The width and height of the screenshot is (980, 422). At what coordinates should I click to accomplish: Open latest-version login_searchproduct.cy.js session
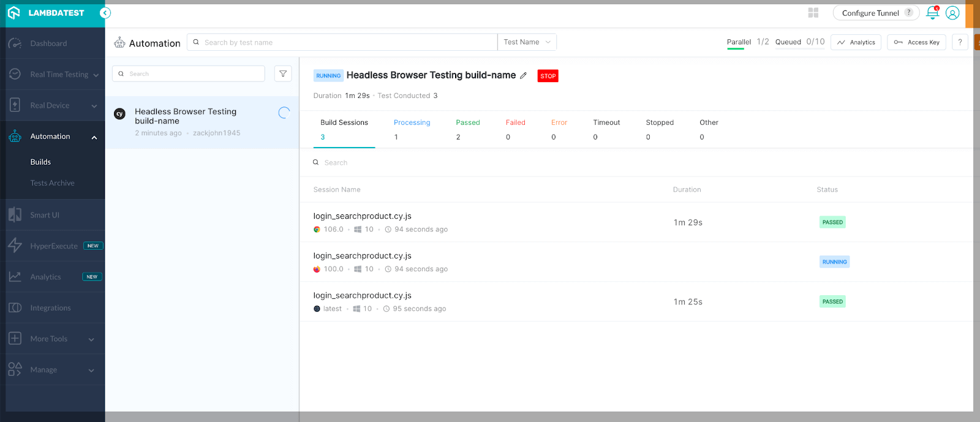click(637, 302)
